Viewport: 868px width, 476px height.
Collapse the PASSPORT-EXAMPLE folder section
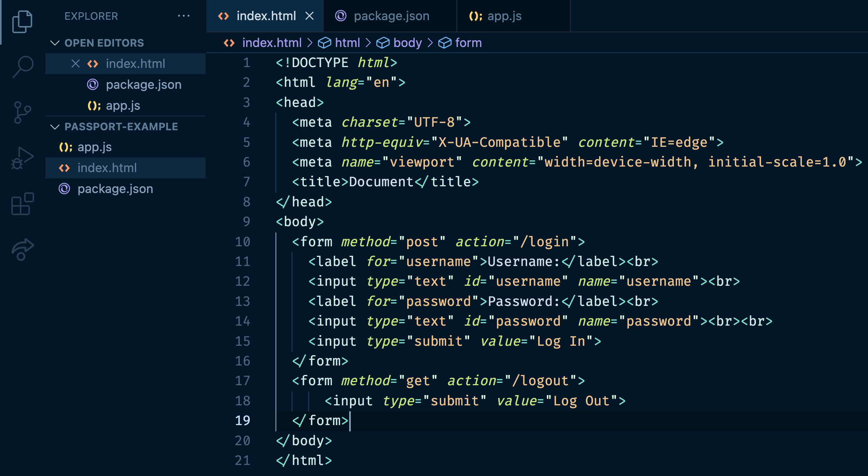tap(55, 127)
